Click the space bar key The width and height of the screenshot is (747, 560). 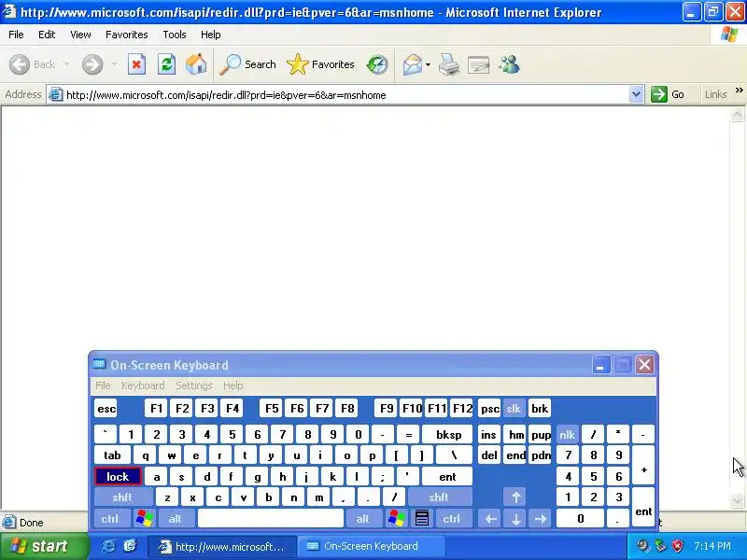(271, 518)
